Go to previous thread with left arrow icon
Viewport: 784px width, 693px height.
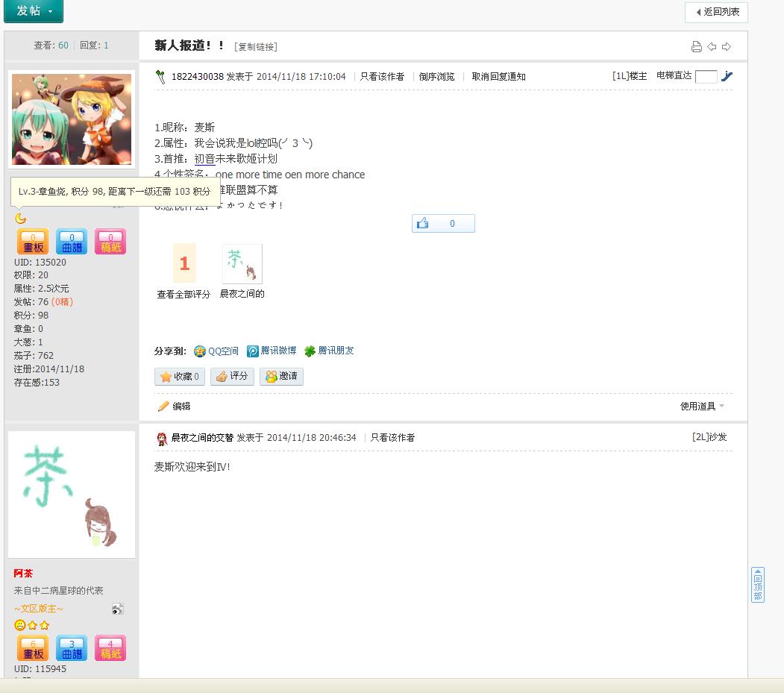(712, 46)
